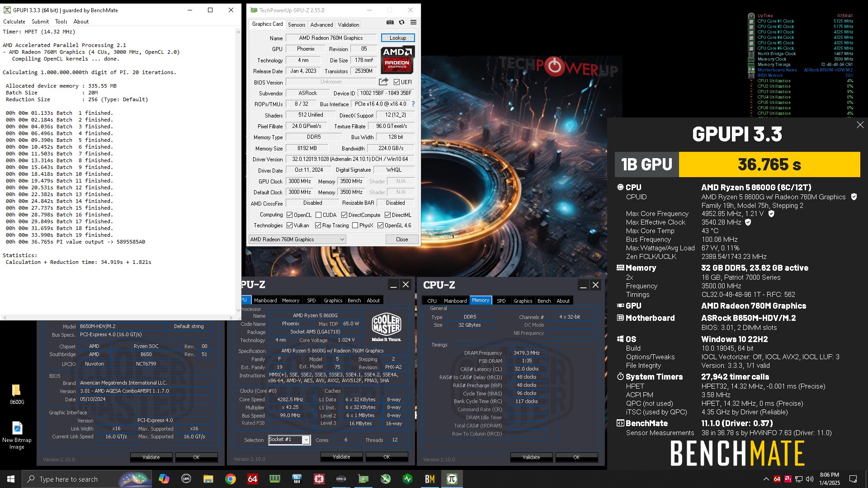Open the Bench tab in the middle CPU-Z window
The height and width of the screenshot is (488, 868).
tap(354, 300)
